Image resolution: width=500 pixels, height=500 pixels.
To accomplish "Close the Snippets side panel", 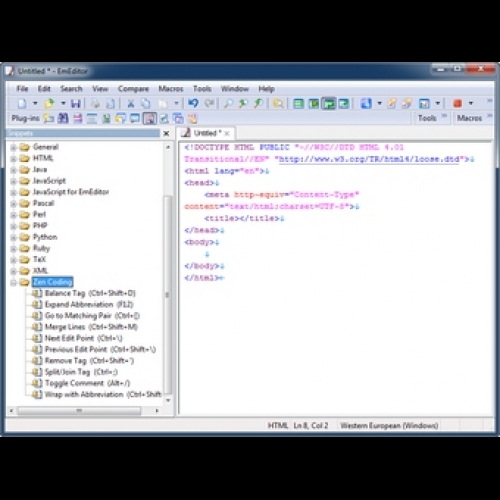I will (x=166, y=134).
